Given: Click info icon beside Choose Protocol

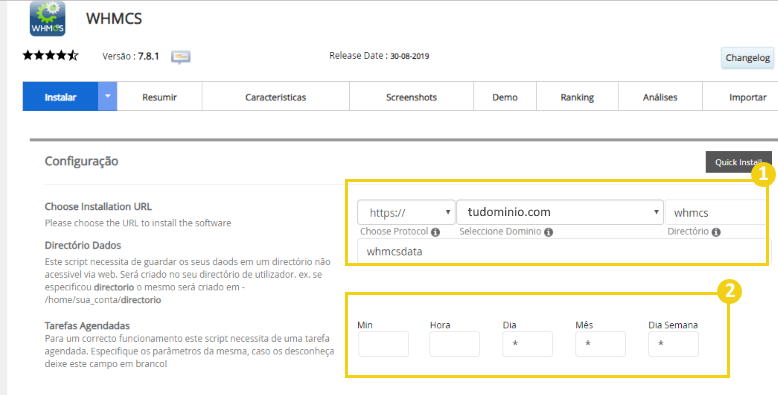Looking at the screenshot, I should tap(436, 232).
